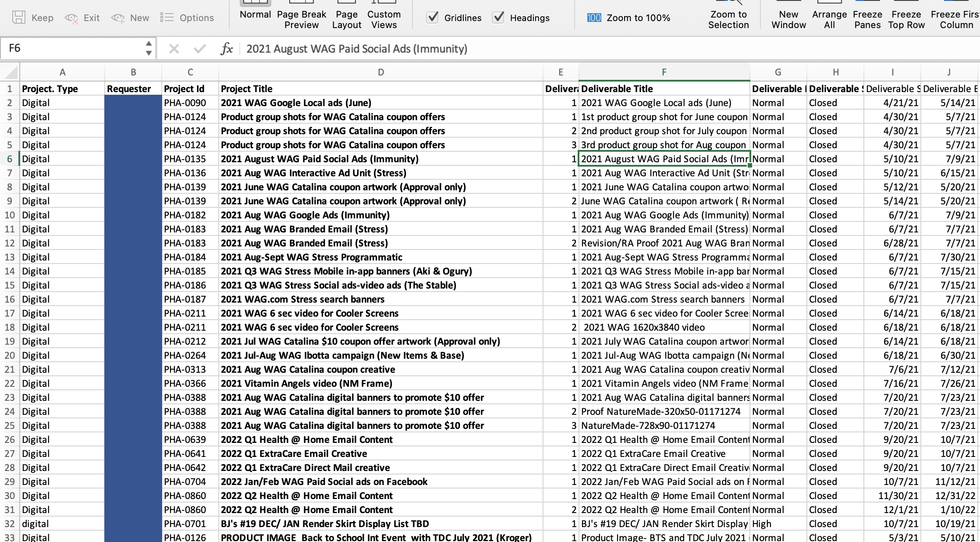Select date cell '10/19/21'
Screen dimensions: 980x542
[x=949, y=524]
